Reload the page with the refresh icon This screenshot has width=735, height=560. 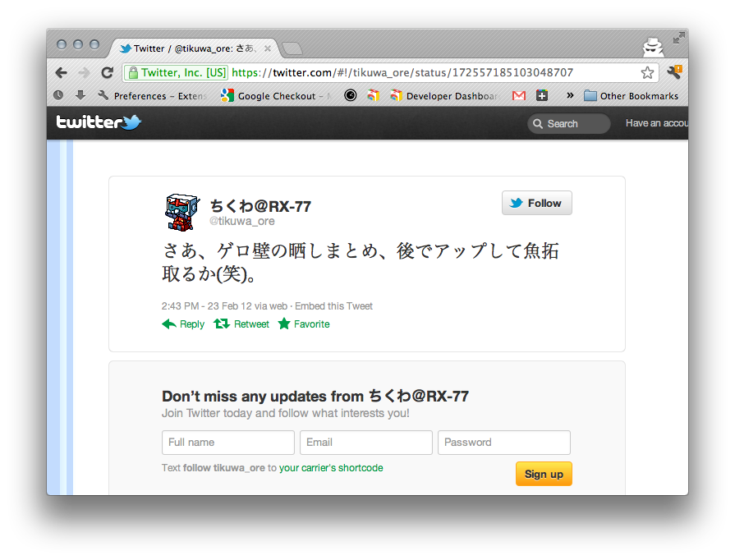click(x=108, y=72)
